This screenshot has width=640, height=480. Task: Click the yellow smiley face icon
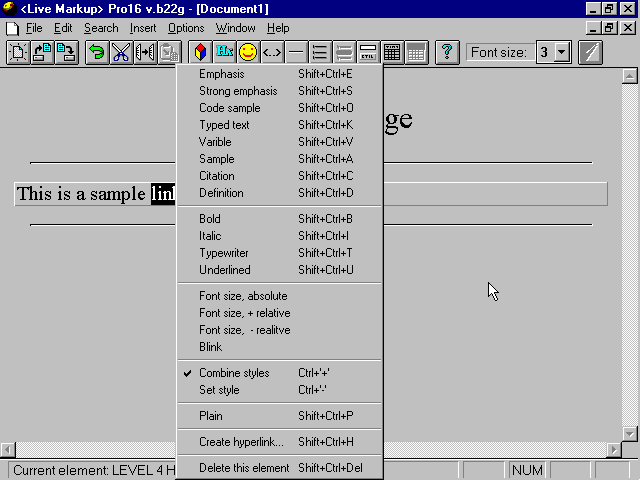(247, 52)
